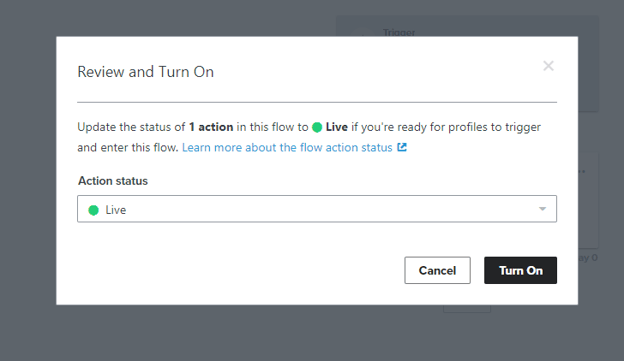Click the external link icon after Learn more
The image size is (624, 361).
(x=402, y=147)
